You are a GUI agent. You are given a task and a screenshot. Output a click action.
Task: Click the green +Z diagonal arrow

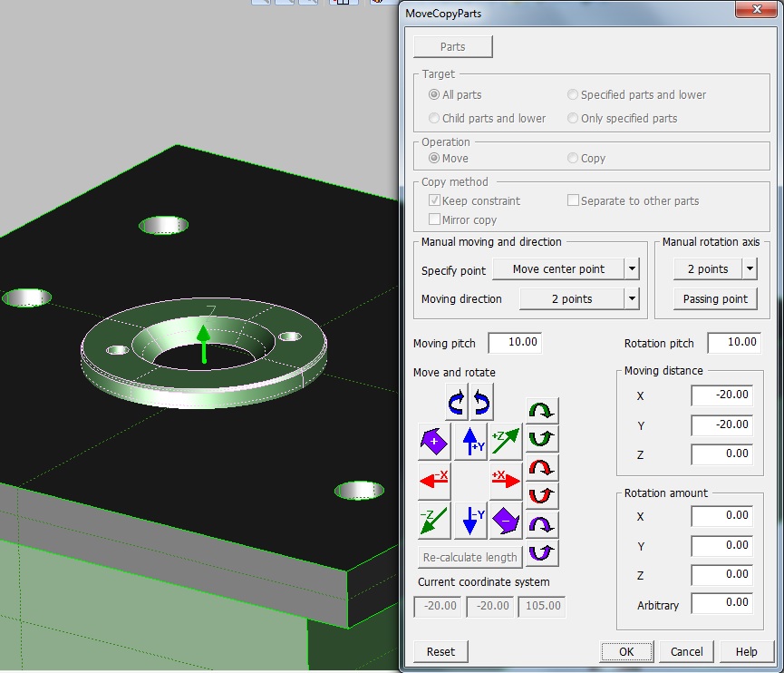(x=507, y=441)
